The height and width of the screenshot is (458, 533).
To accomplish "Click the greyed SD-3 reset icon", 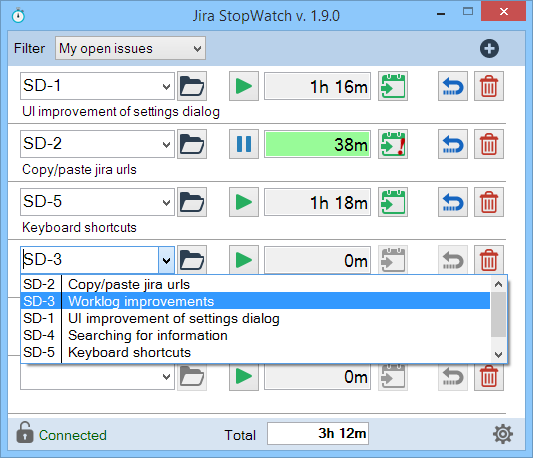I will pyautogui.click(x=453, y=260).
